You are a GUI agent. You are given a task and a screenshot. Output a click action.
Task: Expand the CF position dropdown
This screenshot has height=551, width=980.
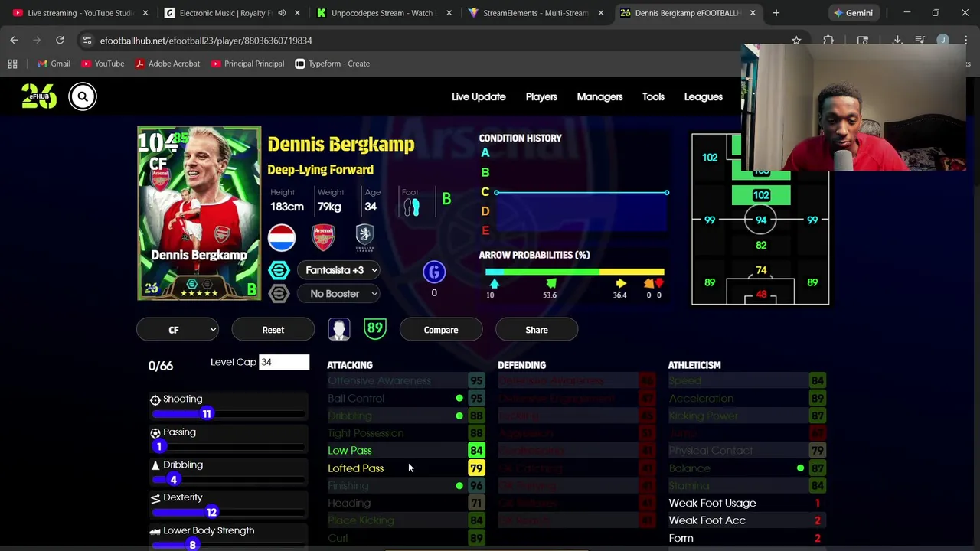[178, 330]
